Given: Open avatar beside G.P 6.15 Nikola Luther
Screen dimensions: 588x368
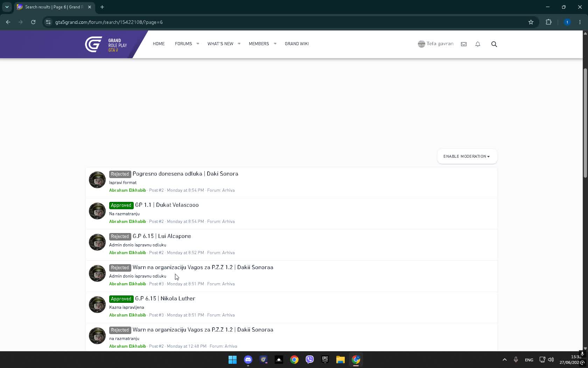Looking at the screenshot, I should coord(97,305).
